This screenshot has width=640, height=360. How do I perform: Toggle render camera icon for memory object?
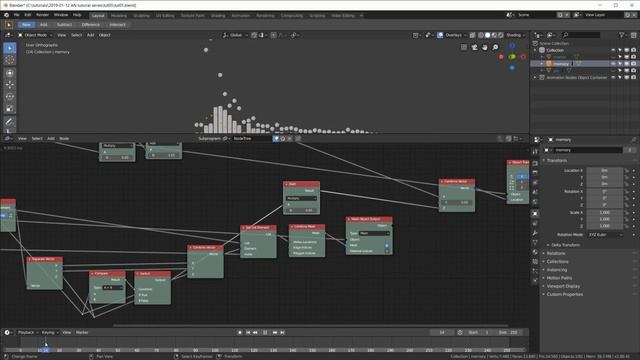pos(633,64)
